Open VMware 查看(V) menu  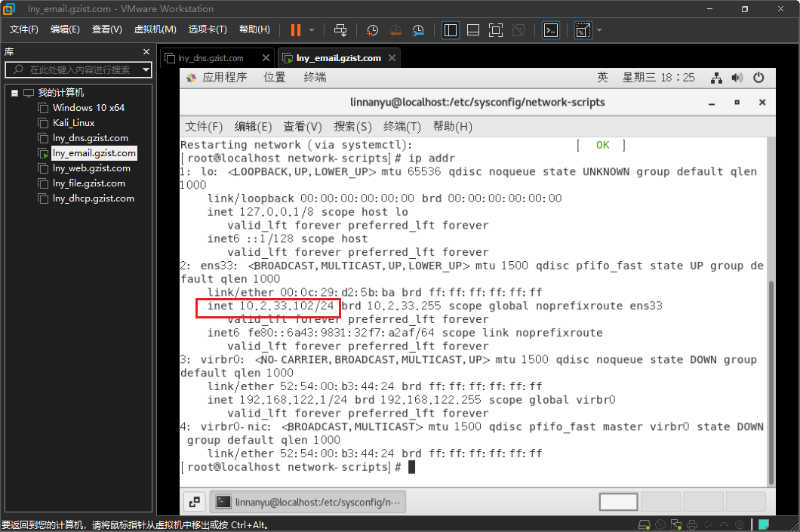106,29
